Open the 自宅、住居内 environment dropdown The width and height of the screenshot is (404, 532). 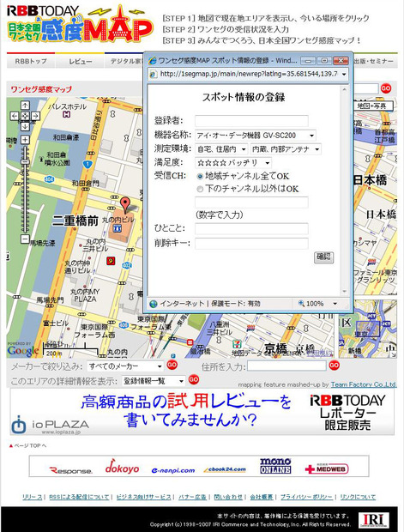(x=222, y=149)
